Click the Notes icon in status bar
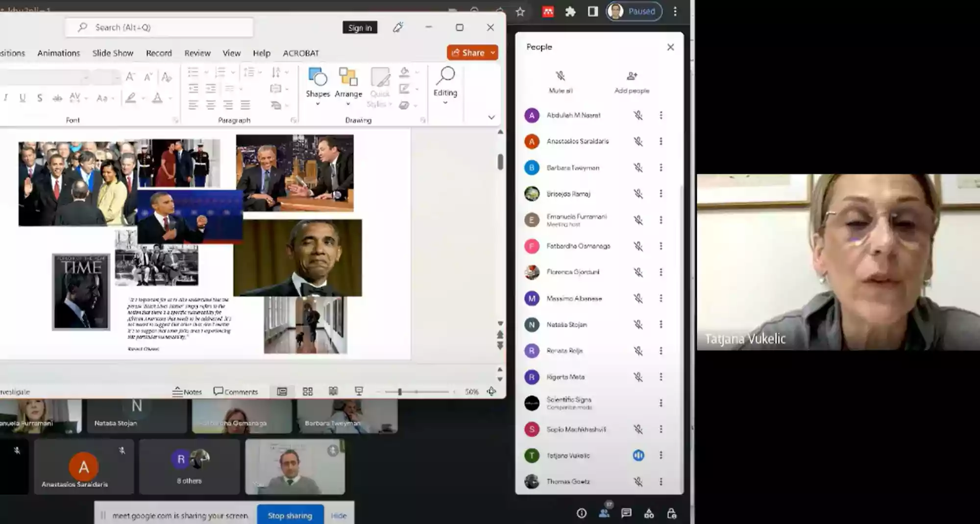This screenshot has height=524, width=980. 187,392
